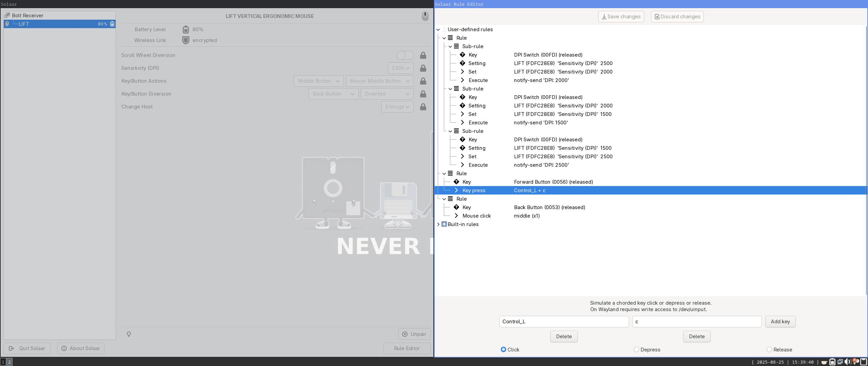Click the lock icon for Sensitivity (DPI)

(423, 68)
